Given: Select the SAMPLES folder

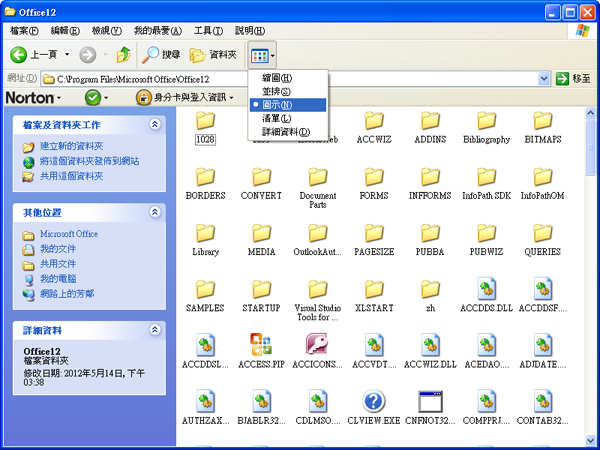Looking at the screenshot, I should (x=205, y=297).
